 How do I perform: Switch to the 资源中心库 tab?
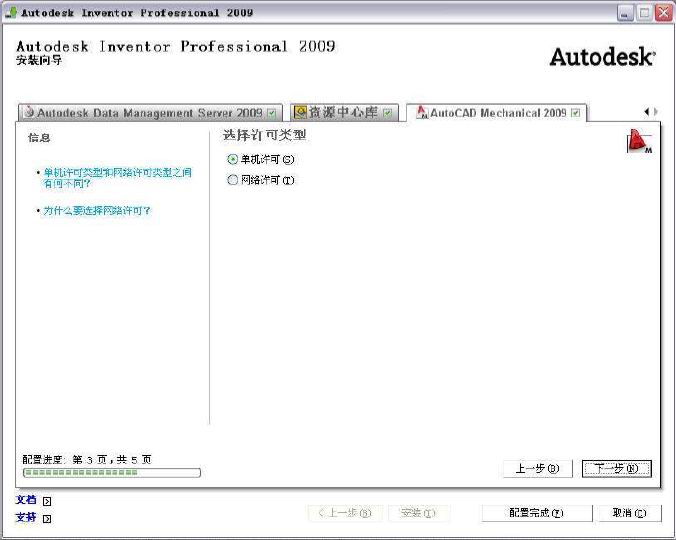(344, 113)
